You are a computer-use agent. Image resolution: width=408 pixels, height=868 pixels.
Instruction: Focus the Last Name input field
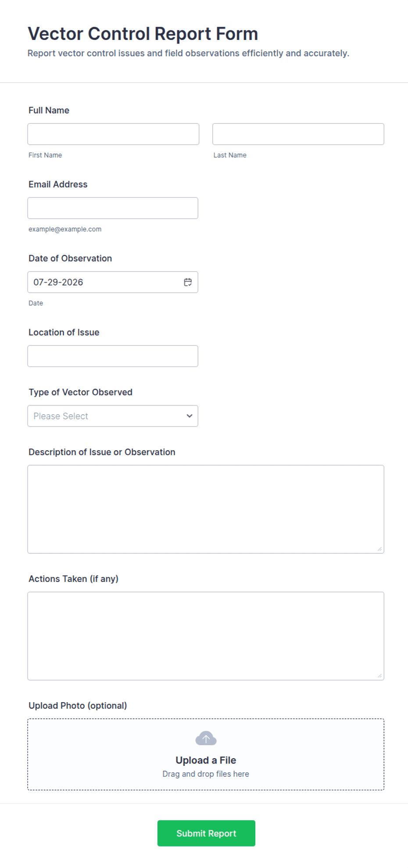click(x=298, y=134)
